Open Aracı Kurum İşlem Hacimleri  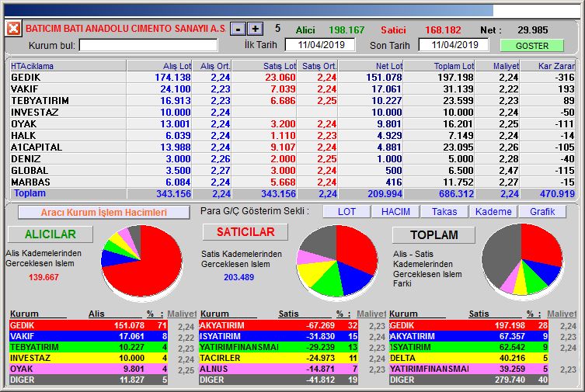click(x=104, y=213)
